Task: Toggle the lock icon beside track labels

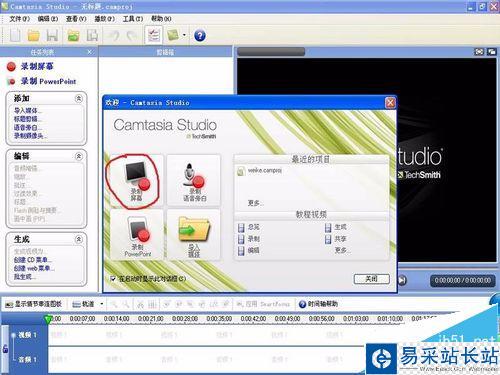Action: [5, 349]
